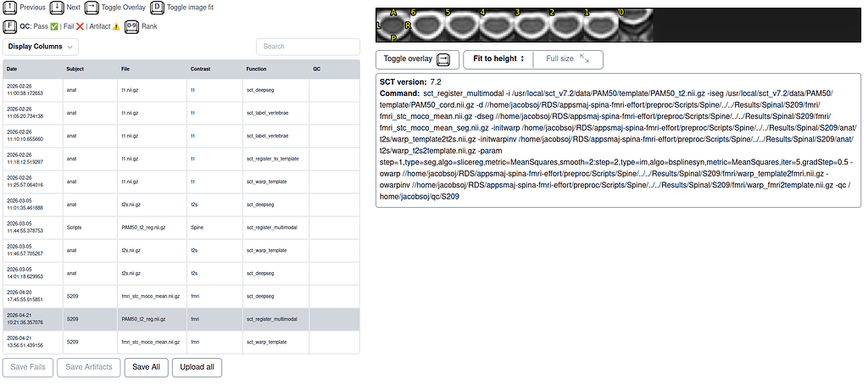Click the down-arrow Next key icon
The width and height of the screenshot is (868, 391).
coord(56,8)
